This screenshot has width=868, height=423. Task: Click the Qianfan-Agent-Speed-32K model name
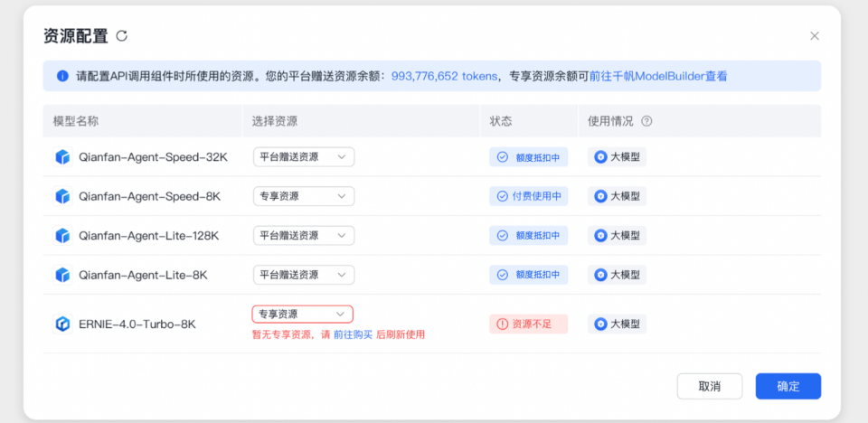click(153, 157)
